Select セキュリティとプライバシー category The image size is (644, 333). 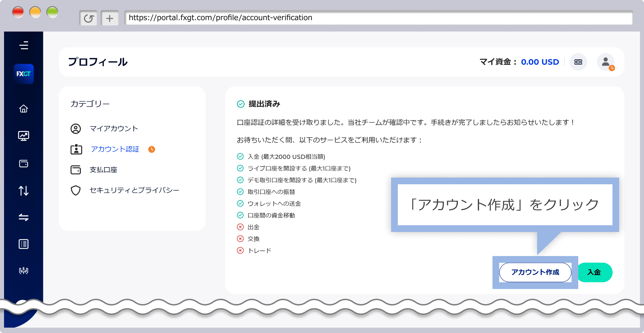point(134,190)
